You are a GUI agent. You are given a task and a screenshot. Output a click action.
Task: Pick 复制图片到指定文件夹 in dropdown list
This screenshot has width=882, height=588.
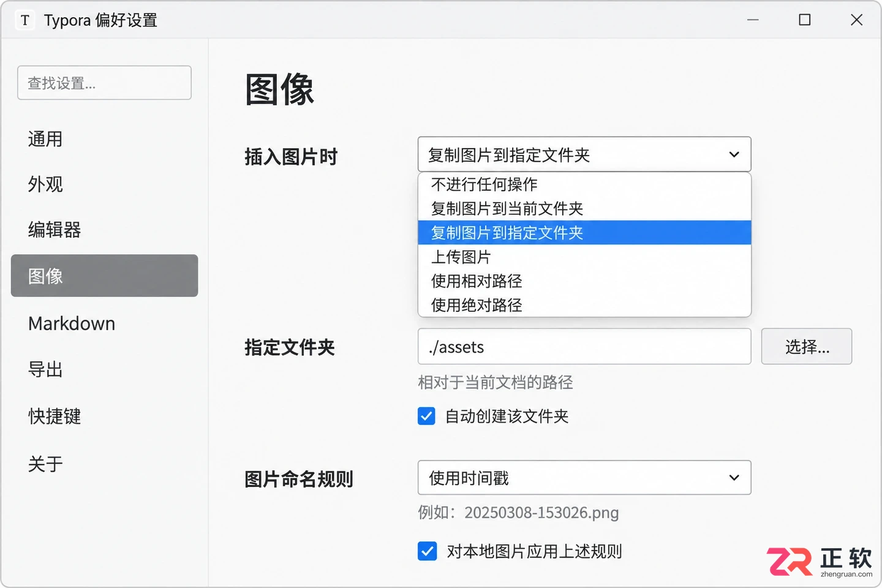[584, 233]
